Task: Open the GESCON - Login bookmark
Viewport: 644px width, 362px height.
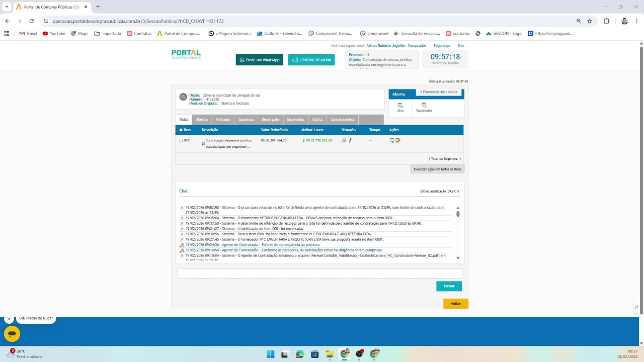Action: tap(504, 34)
